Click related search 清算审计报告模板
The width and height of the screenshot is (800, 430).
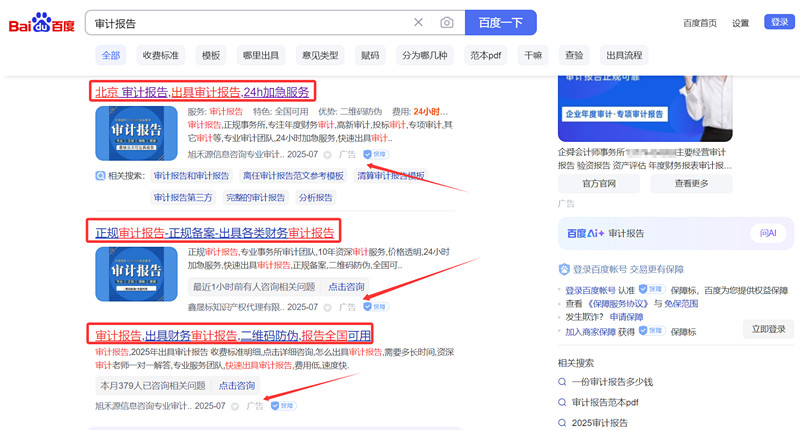point(391,176)
